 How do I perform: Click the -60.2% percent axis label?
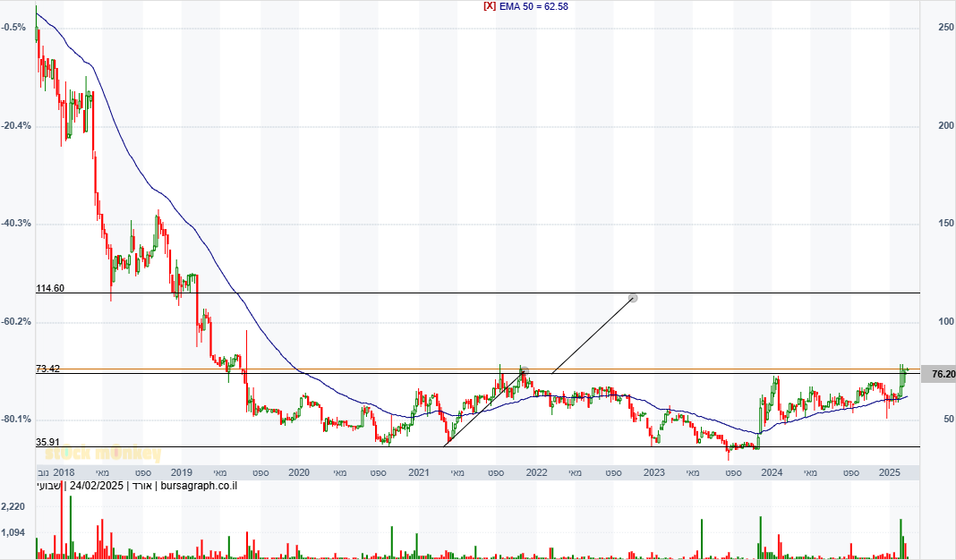pos(16,321)
